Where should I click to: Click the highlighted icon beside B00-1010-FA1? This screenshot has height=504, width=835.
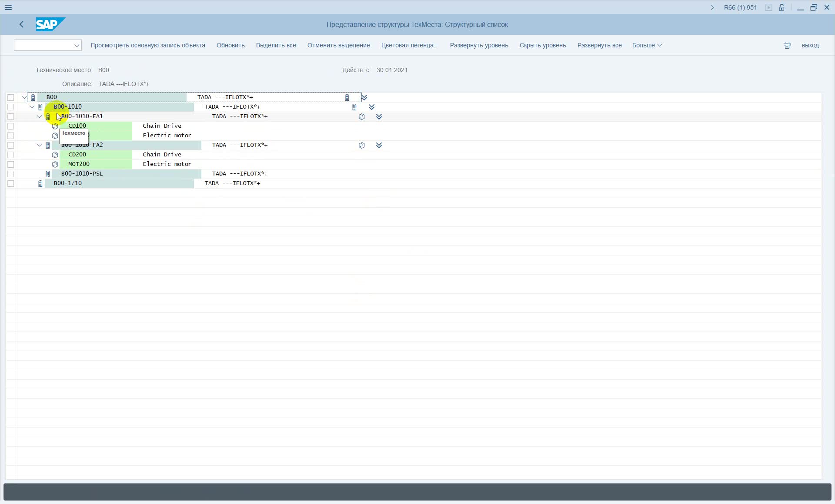pos(48,116)
